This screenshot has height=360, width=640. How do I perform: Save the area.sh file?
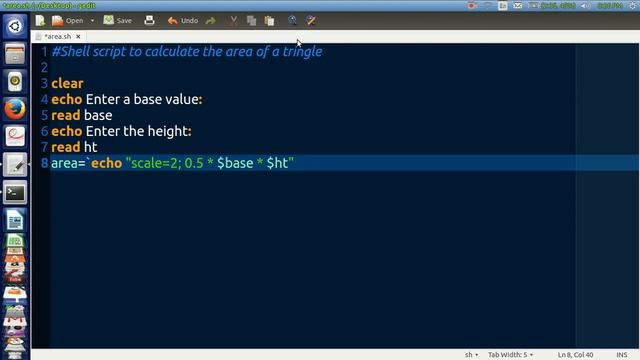pyautogui.click(x=118, y=20)
